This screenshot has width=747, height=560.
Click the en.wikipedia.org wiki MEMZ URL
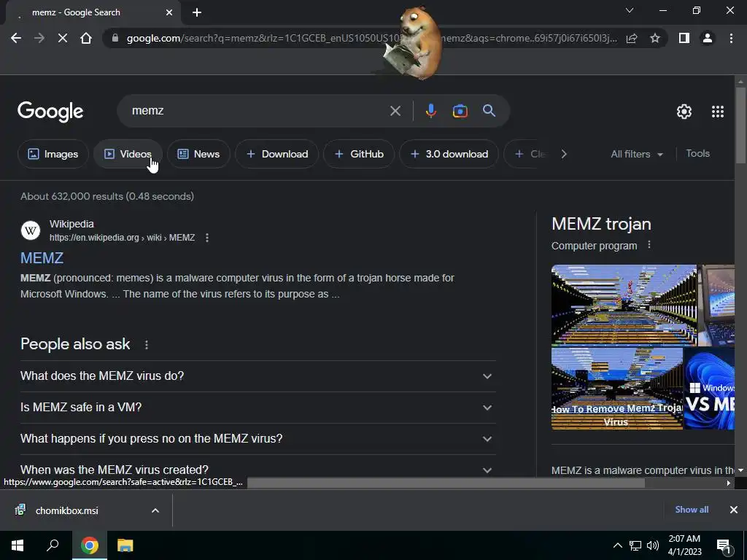[122, 238]
